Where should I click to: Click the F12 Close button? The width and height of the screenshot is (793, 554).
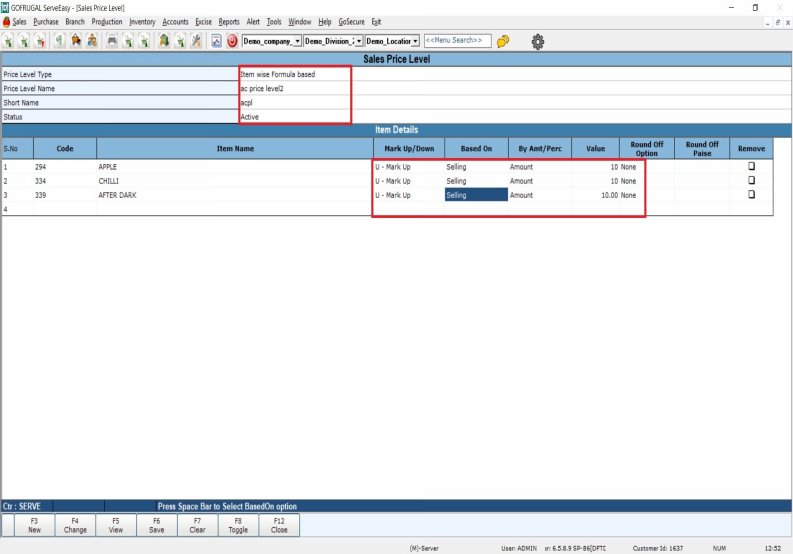pos(279,525)
